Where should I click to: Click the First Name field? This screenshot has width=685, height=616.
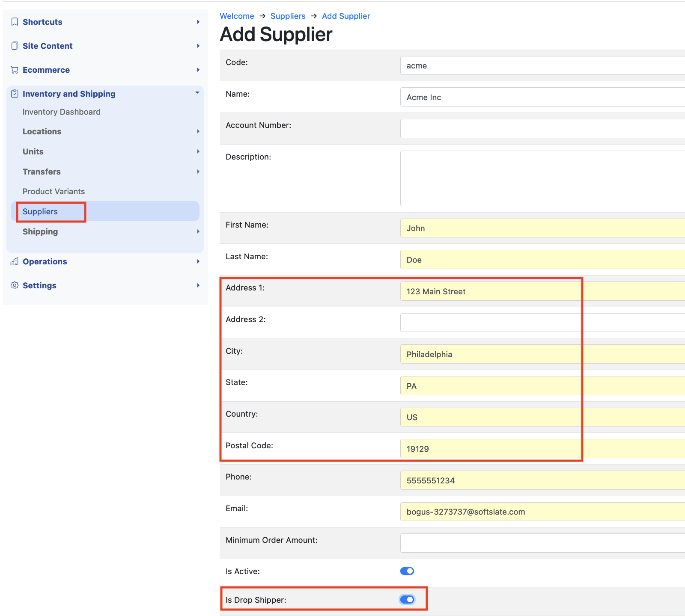tap(542, 228)
